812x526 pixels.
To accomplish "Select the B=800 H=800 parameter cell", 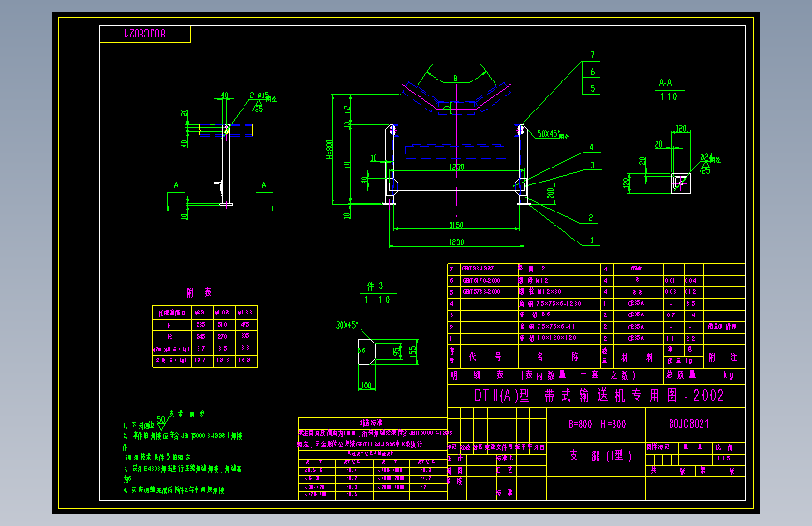I will click(x=597, y=425).
